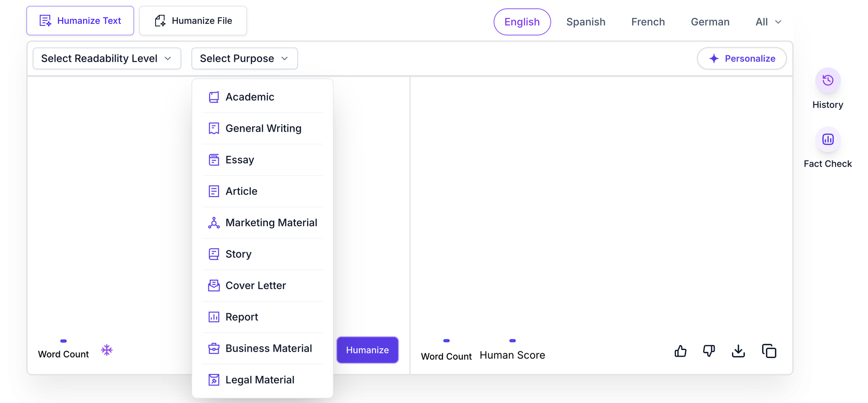This screenshot has width=868, height=403.
Task: Click the Marketing Material network icon
Action: (x=214, y=222)
